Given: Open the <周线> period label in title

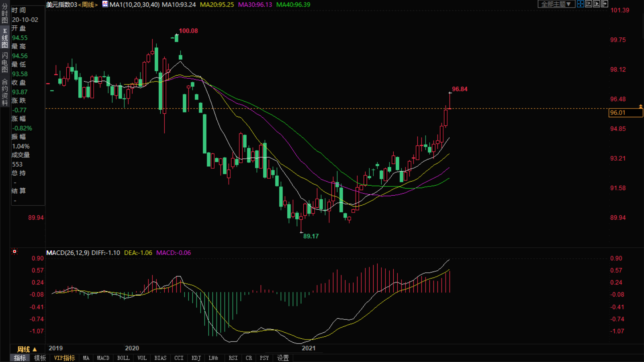Looking at the screenshot, I should coord(88,5).
